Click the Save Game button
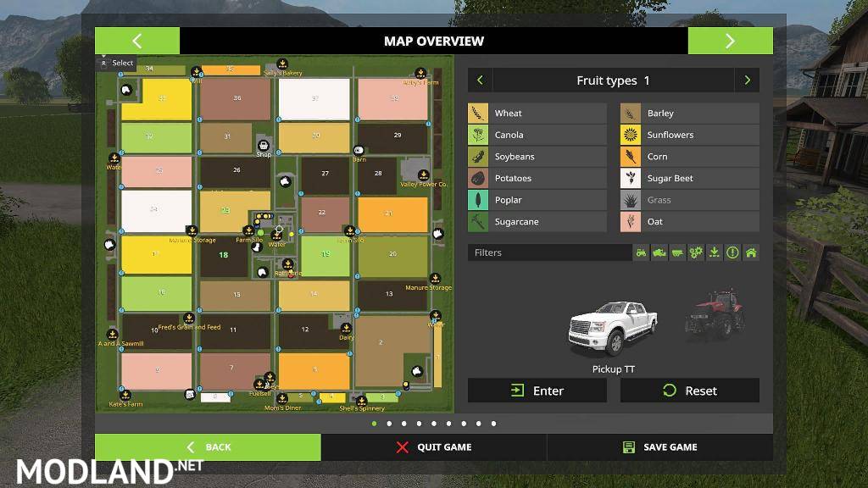This screenshot has height=488, width=868. click(x=659, y=447)
